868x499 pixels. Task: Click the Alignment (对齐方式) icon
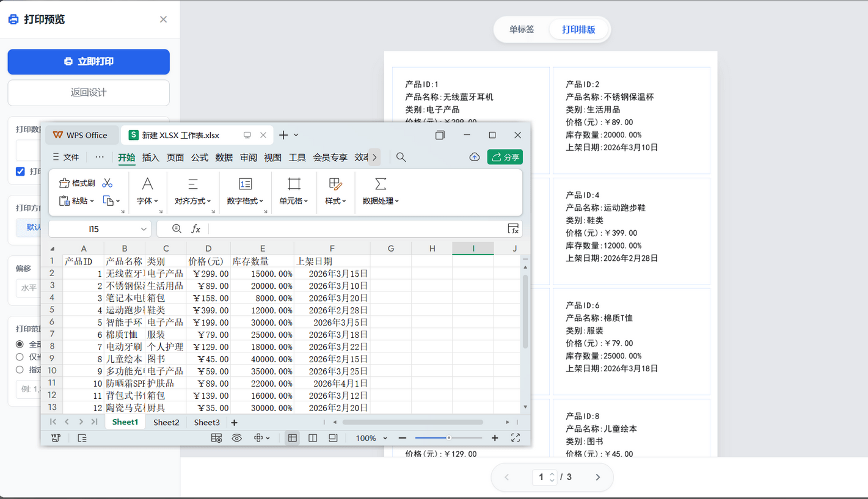192,184
